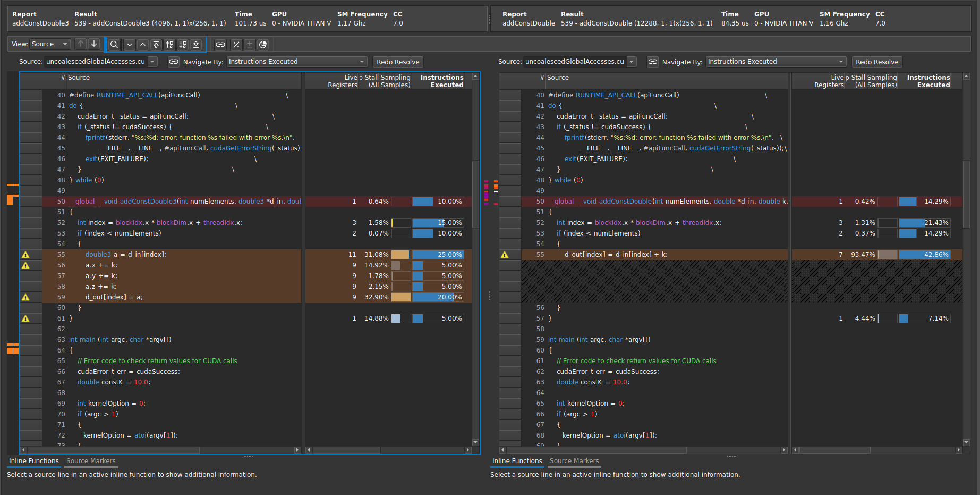Toggle the link icon in the top toolbar
Image resolution: width=980 pixels, height=495 pixels.
point(220,45)
